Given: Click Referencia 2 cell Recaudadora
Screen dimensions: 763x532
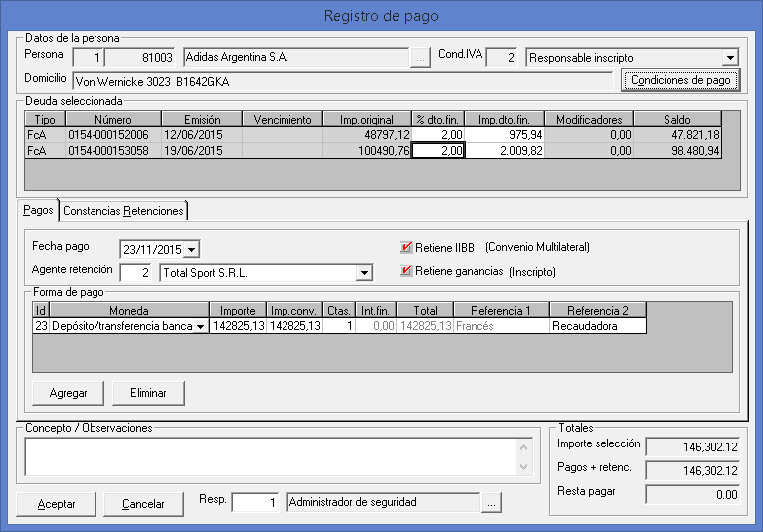Looking at the screenshot, I should [x=598, y=326].
